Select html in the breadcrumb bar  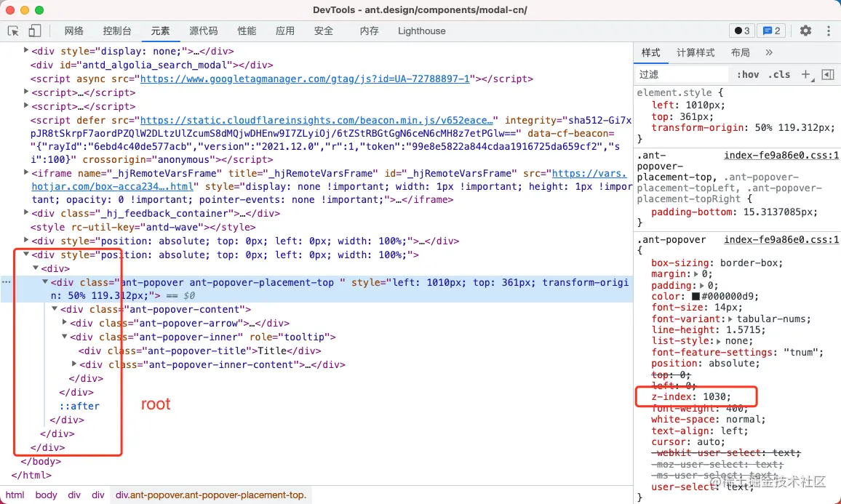(x=15, y=495)
